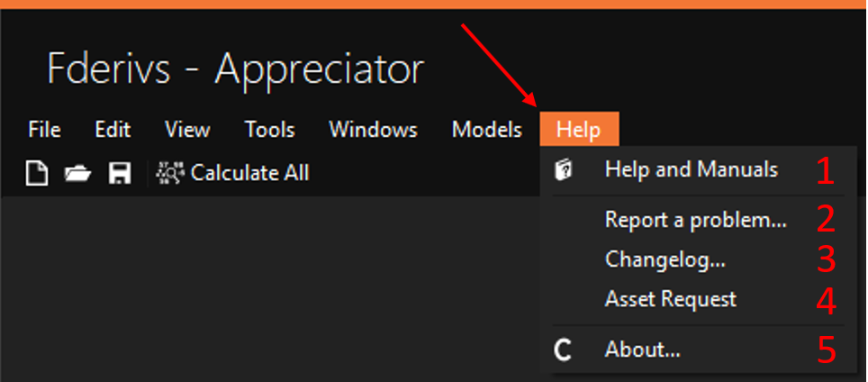This screenshot has height=382, width=868.
Task: Open the Tools menu
Action: 270,130
